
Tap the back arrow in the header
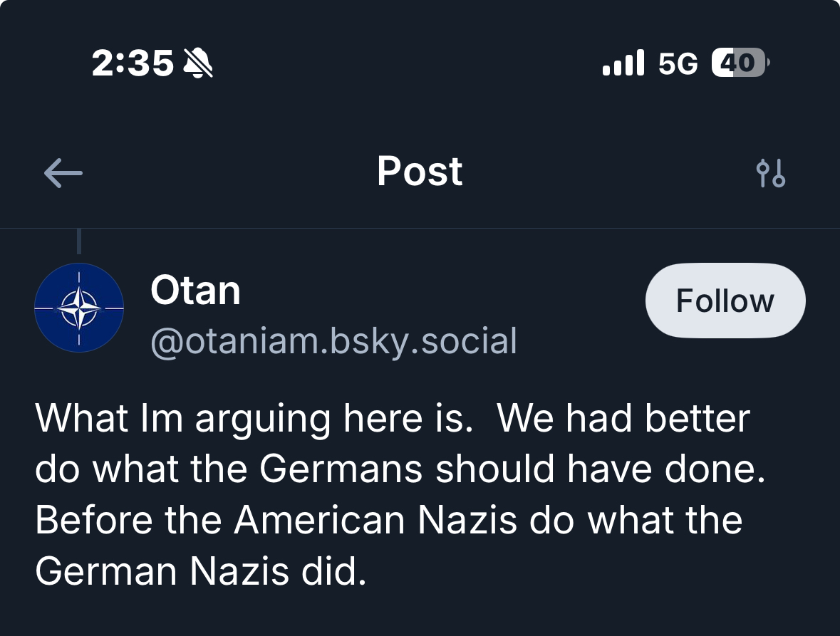click(x=63, y=173)
